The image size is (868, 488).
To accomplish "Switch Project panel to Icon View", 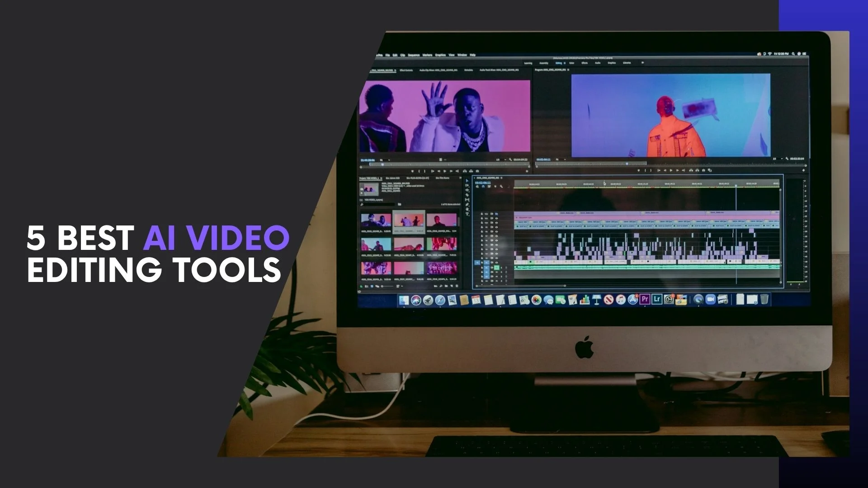I will 372,286.
